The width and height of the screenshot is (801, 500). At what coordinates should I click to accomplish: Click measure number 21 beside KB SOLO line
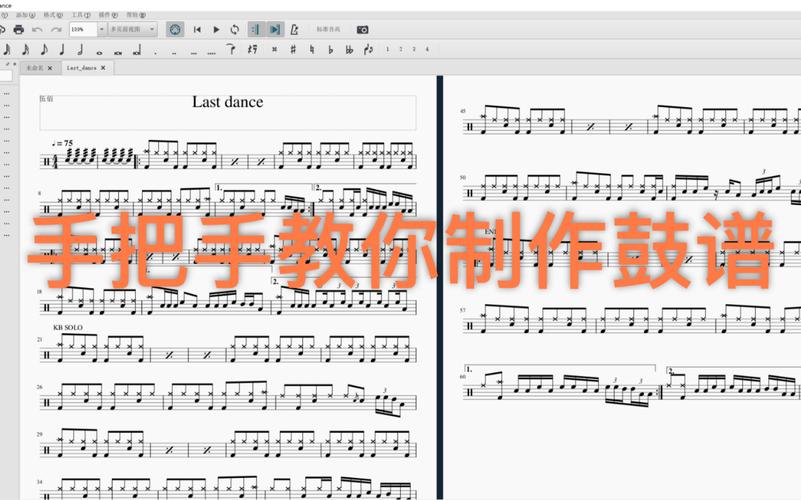[39, 339]
